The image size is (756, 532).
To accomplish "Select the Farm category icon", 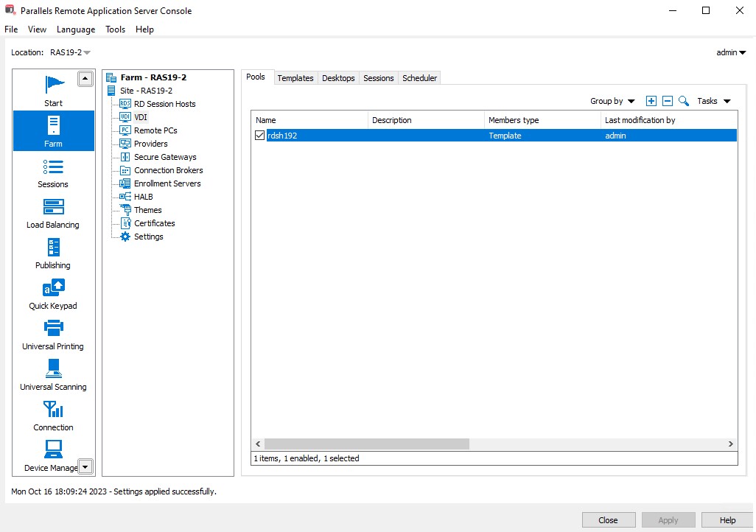I will tap(54, 125).
